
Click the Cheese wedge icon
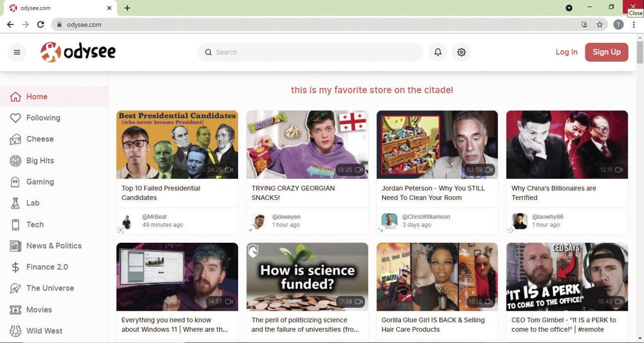click(15, 139)
